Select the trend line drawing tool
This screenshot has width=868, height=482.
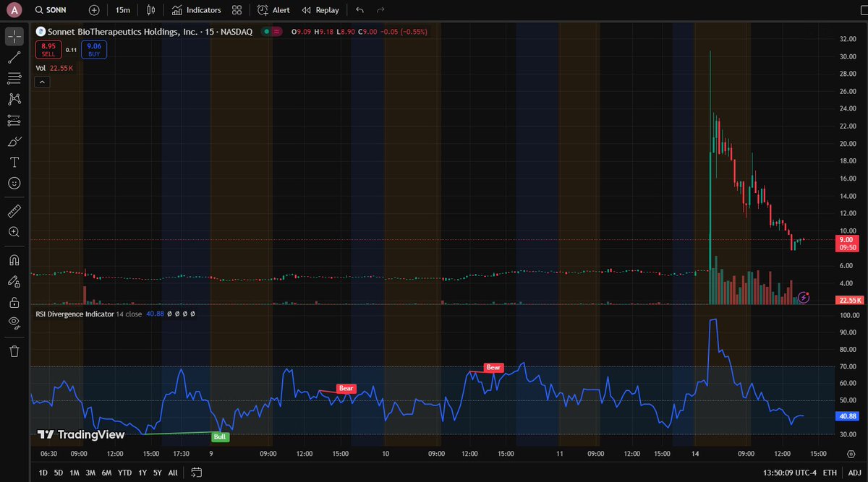coord(14,57)
